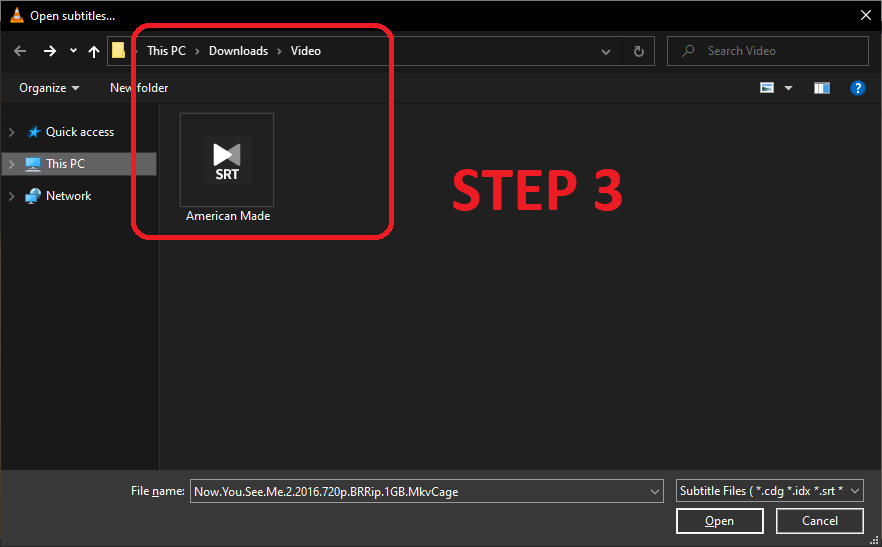
Task: Expand chevron after Downloads breadcrumb
Action: pyautogui.click(x=279, y=51)
